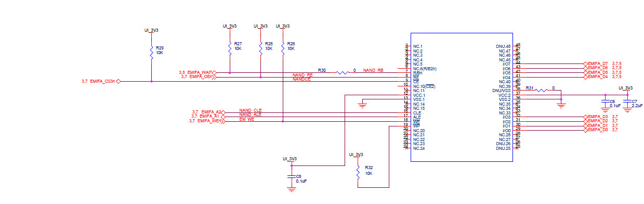The height and width of the screenshot is (204, 644).
Task: Select the NANDCE net name
Action: [301, 79]
